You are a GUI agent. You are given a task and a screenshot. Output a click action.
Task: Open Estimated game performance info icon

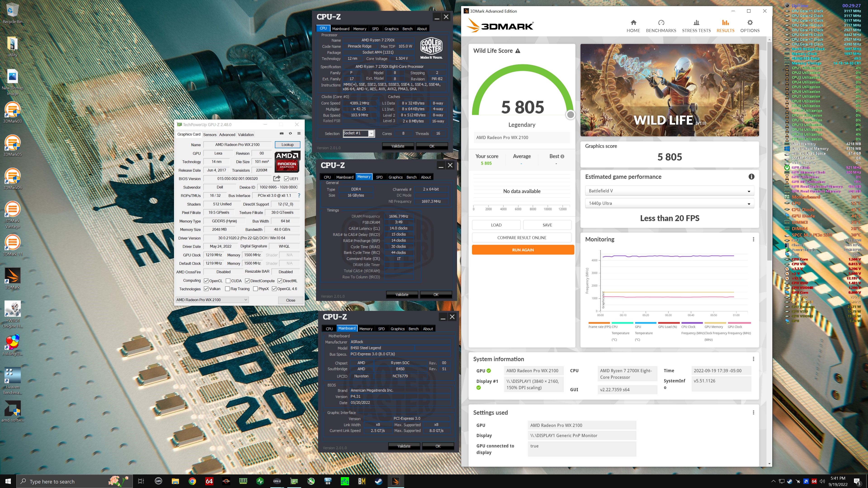(x=751, y=177)
